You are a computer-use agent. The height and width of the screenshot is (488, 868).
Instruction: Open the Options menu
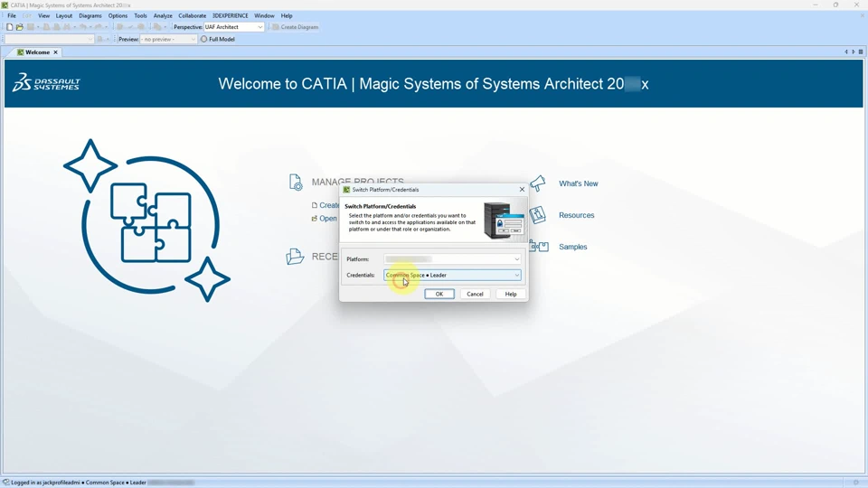(118, 16)
